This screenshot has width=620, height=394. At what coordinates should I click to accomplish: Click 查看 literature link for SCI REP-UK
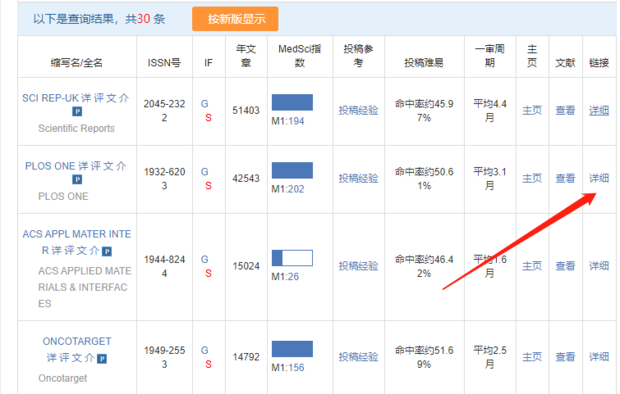pyautogui.click(x=565, y=110)
